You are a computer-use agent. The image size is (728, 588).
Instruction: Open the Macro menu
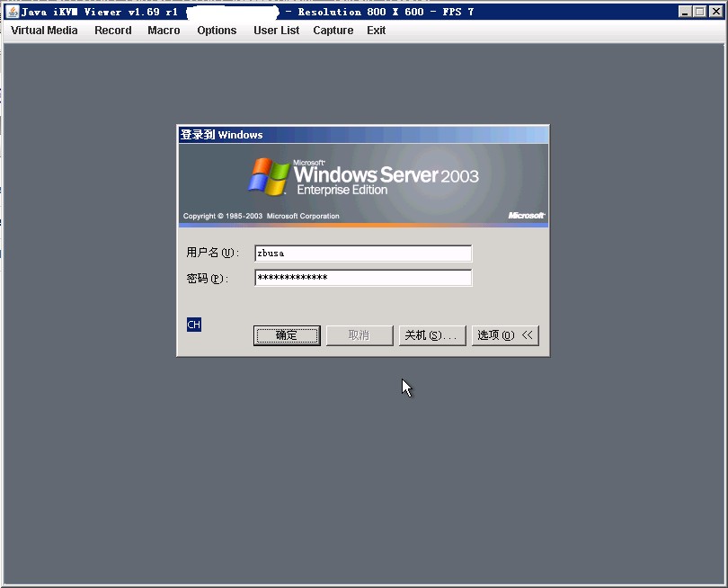164,31
